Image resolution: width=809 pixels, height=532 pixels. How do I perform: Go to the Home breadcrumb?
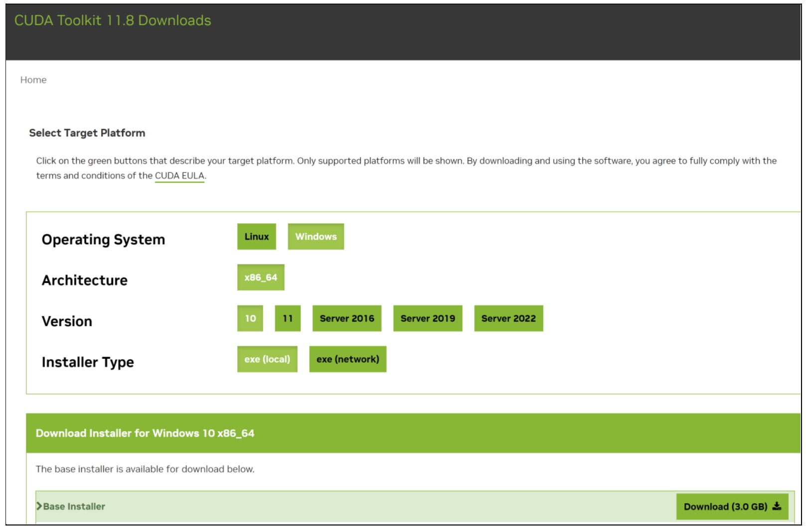coord(33,80)
